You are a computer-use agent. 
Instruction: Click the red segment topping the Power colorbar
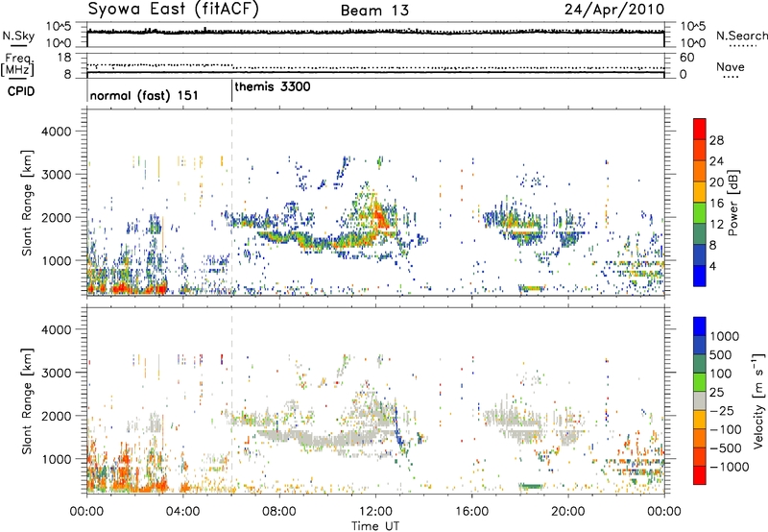pos(700,129)
